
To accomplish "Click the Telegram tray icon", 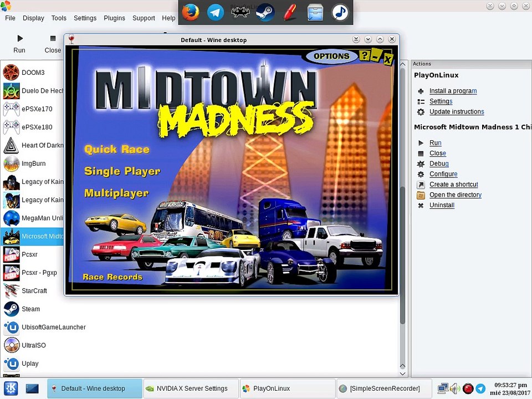I will click(480, 388).
